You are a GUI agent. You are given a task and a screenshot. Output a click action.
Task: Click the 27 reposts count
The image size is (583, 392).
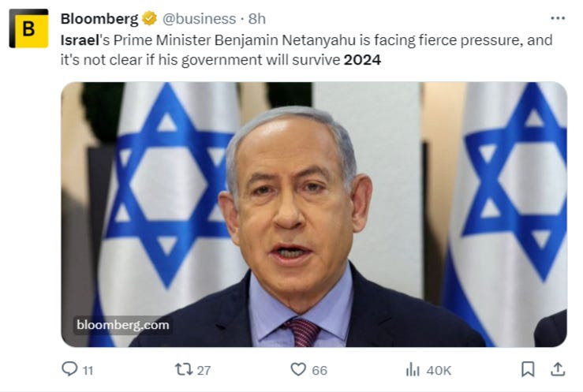click(204, 371)
